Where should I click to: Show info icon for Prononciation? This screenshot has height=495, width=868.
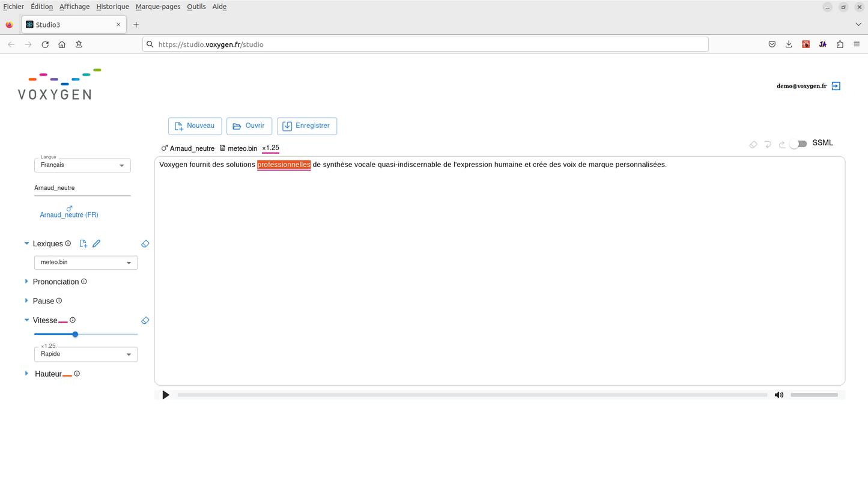(84, 281)
